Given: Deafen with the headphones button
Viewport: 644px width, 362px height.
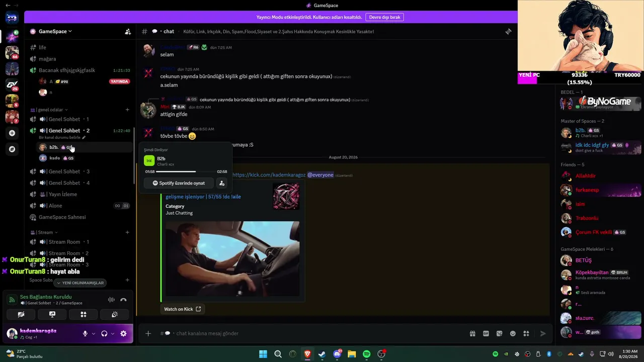Looking at the screenshot, I should click(x=104, y=333).
